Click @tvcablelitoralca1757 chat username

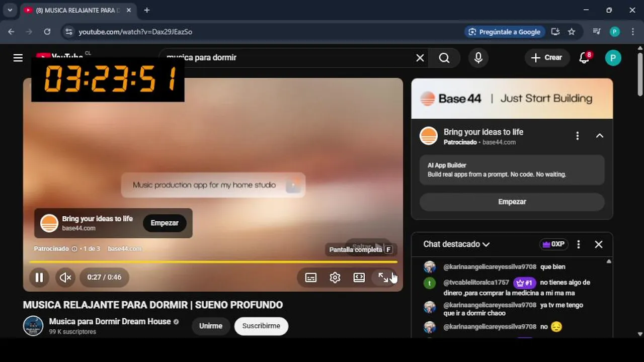pos(476,283)
